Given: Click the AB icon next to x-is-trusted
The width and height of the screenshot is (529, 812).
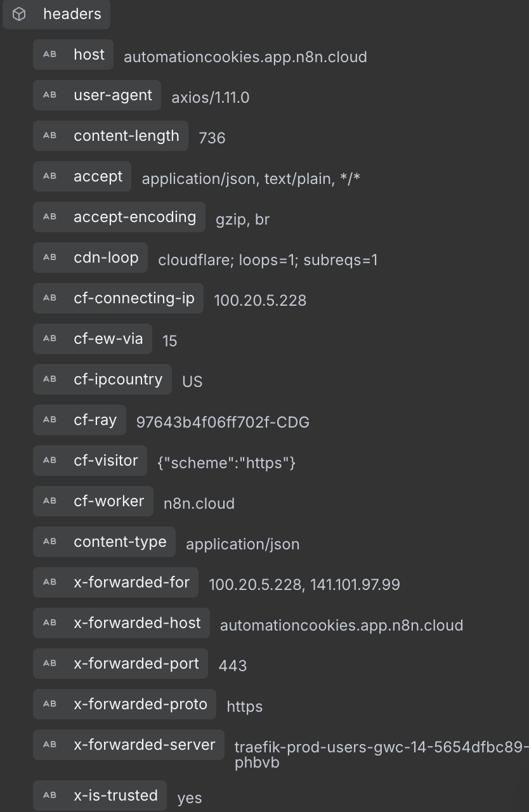Looking at the screenshot, I should pos(50,796).
